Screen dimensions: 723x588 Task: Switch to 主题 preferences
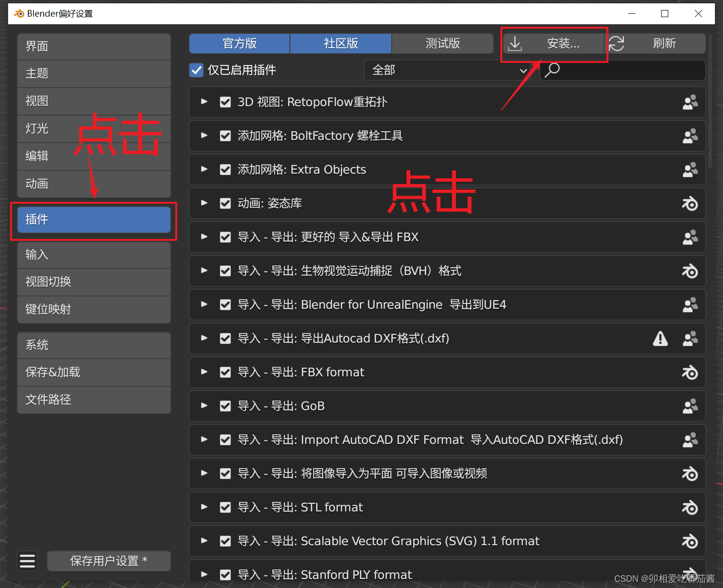click(94, 74)
